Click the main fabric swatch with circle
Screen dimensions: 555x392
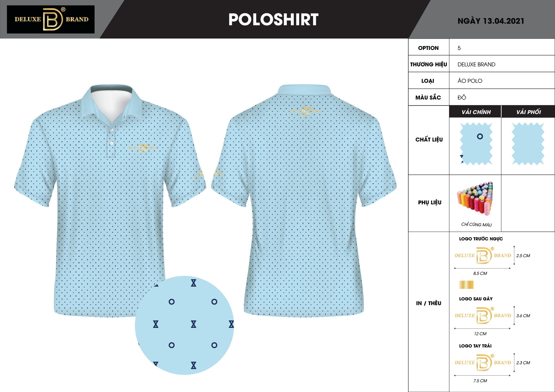click(x=476, y=144)
